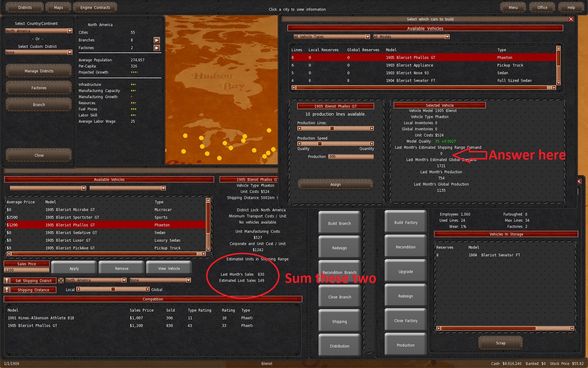Viewport: 588px width, 368px height.
Task: Click the warning icon beside Set Shipping District
Action: pyautogui.click(x=7, y=280)
